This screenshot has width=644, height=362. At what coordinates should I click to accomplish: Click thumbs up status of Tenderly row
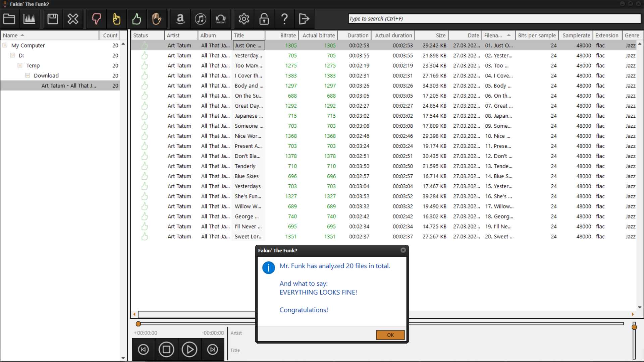point(145,166)
